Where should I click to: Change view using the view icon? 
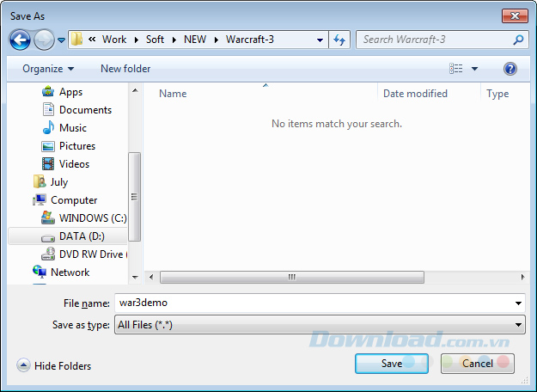pos(456,69)
